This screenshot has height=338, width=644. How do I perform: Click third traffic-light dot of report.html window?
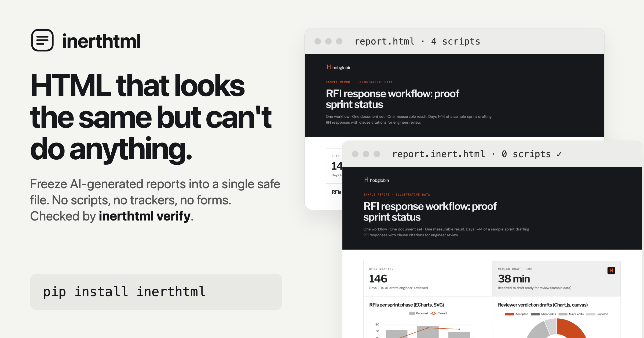(x=339, y=41)
